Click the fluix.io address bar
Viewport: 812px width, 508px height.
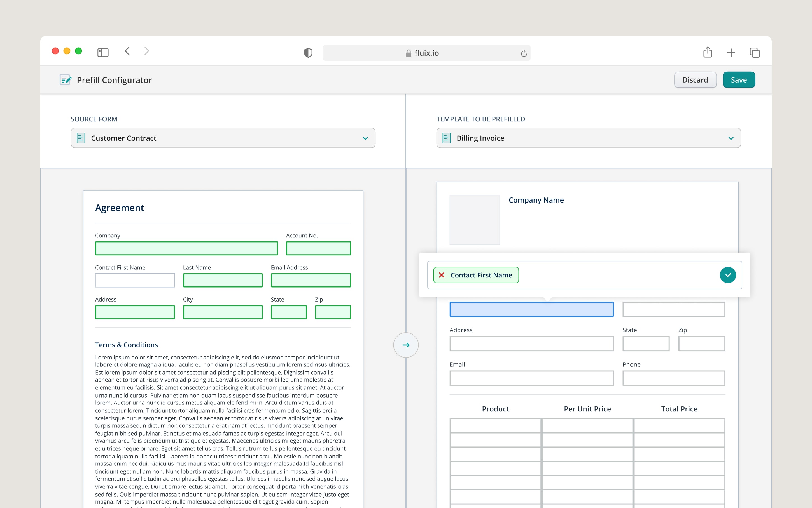426,53
